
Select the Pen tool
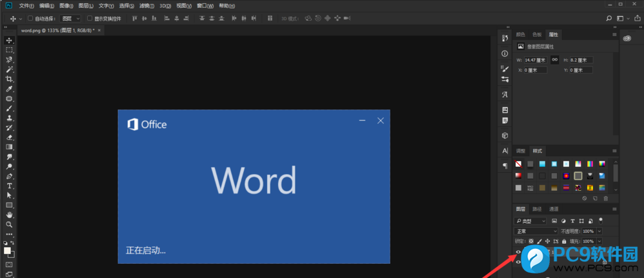click(x=8, y=177)
